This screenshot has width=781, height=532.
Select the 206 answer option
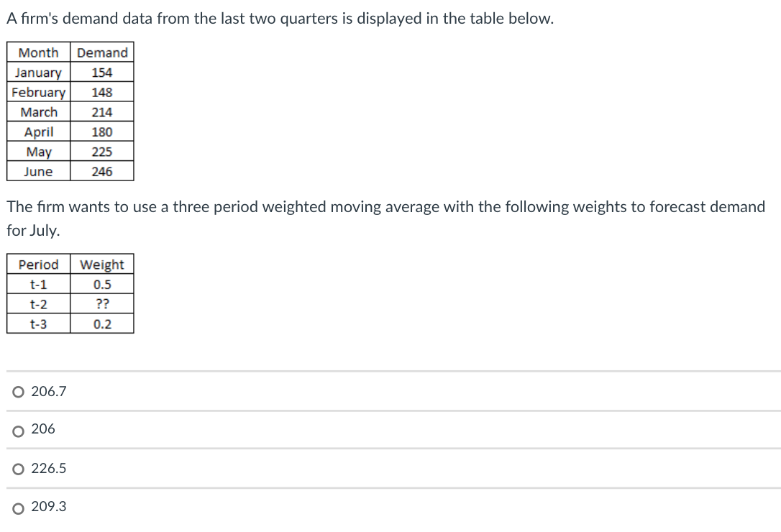[17, 429]
